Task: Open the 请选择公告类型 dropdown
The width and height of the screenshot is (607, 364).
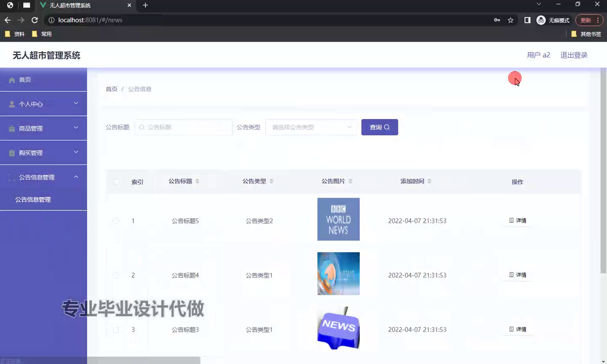Action: pyautogui.click(x=311, y=127)
